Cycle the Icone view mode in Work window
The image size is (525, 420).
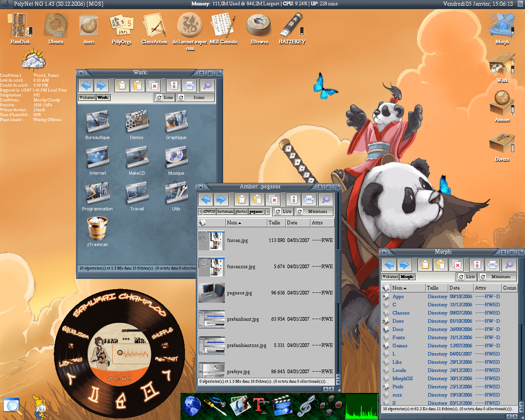pyautogui.click(x=165, y=98)
